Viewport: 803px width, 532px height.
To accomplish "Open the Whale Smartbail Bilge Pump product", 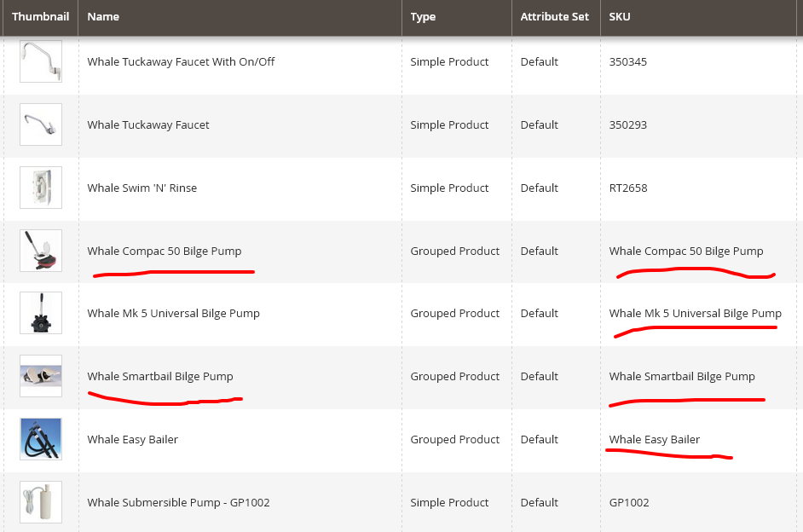I will [161, 376].
